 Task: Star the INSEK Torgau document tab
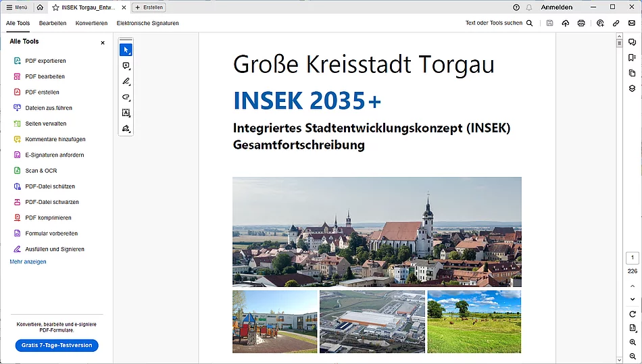(55, 7)
